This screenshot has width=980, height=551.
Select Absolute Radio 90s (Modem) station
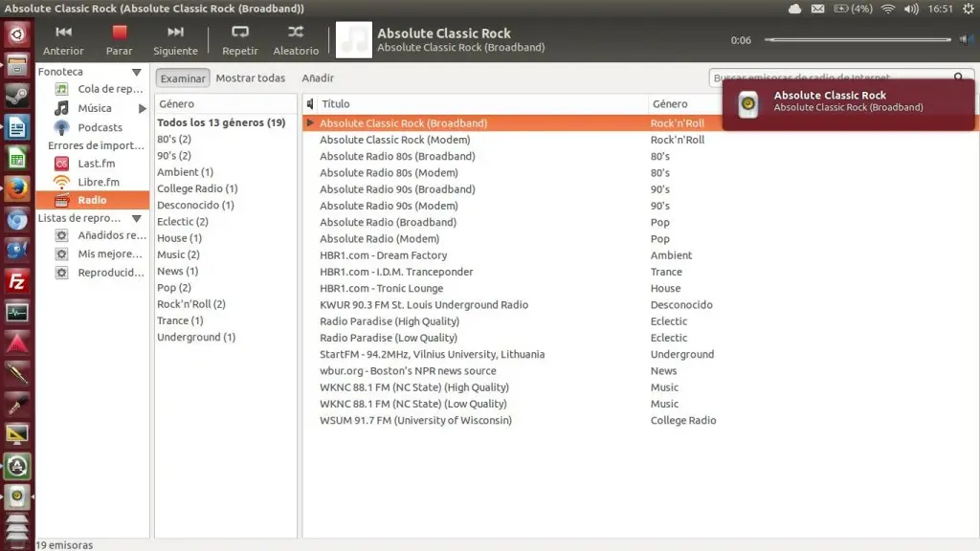389,206
